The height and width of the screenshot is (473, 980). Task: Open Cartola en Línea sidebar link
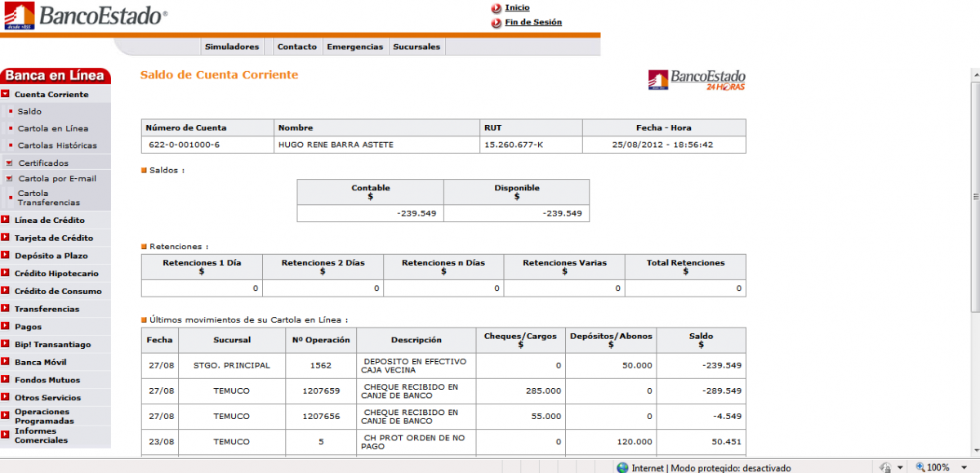tap(53, 128)
